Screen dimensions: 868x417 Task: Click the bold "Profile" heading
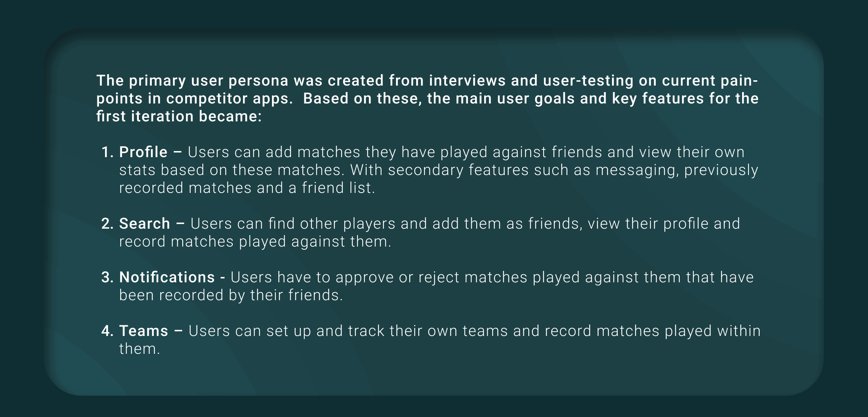(143, 152)
